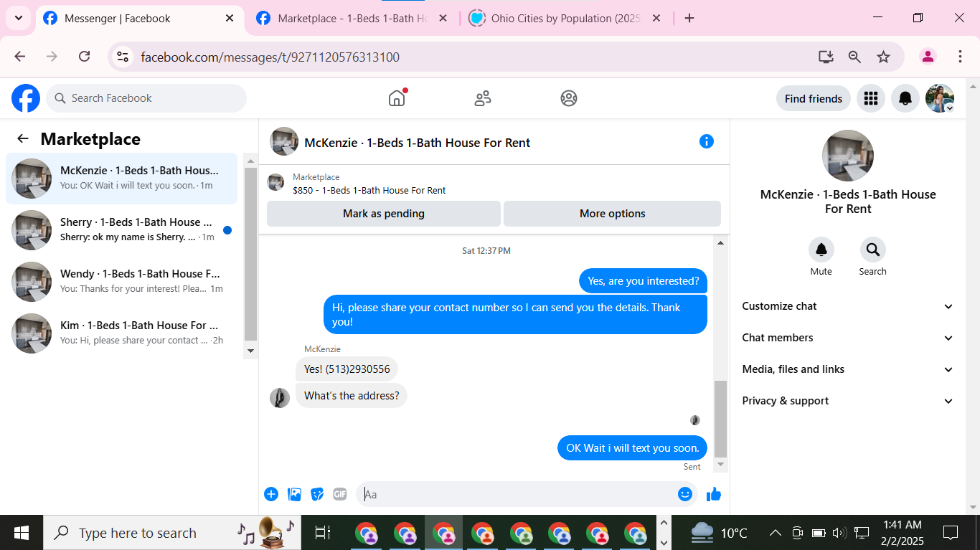This screenshot has height=550, width=980.
Task: Click the chat scrollbar up arrow
Action: click(721, 243)
